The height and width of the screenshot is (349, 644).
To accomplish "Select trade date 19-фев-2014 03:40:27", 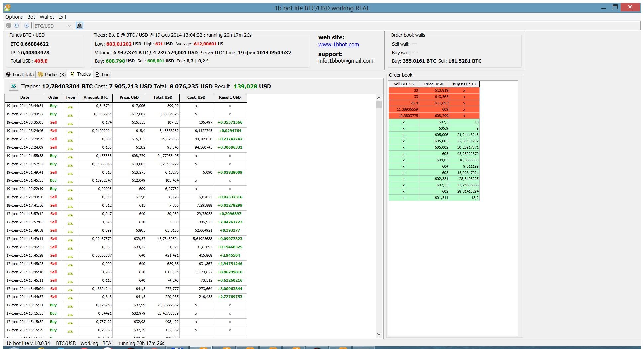I will pyautogui.click(x=25, y=114).
